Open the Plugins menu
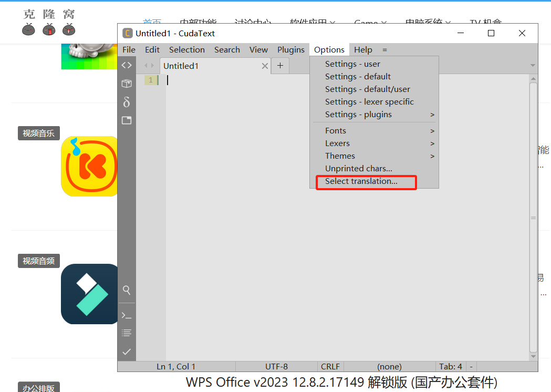551x392 pixels. coord(291,50)
